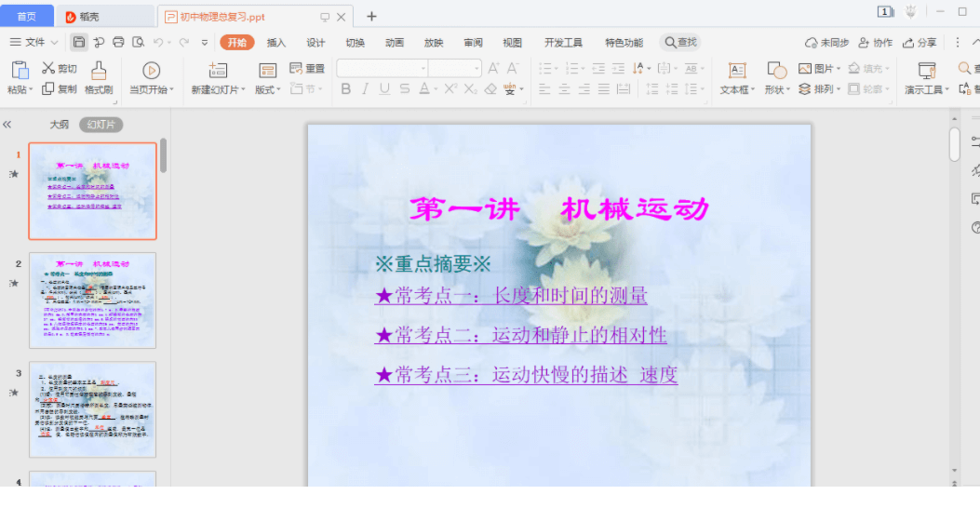Click the slide title 第一讲 机械运动

(x=559, y=209)
